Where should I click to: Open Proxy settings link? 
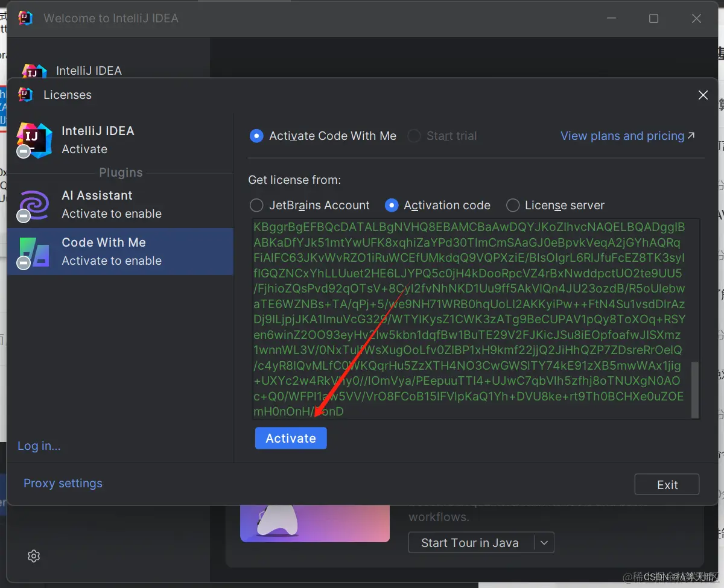click(63, 483)
